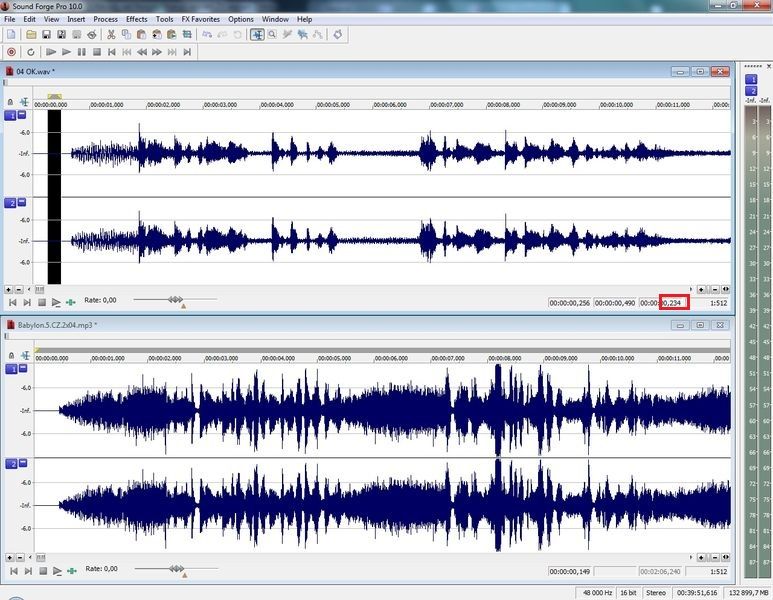This screenshot has width=773, height=600.
Task: Open the File menu
Action: click(9, 19)
